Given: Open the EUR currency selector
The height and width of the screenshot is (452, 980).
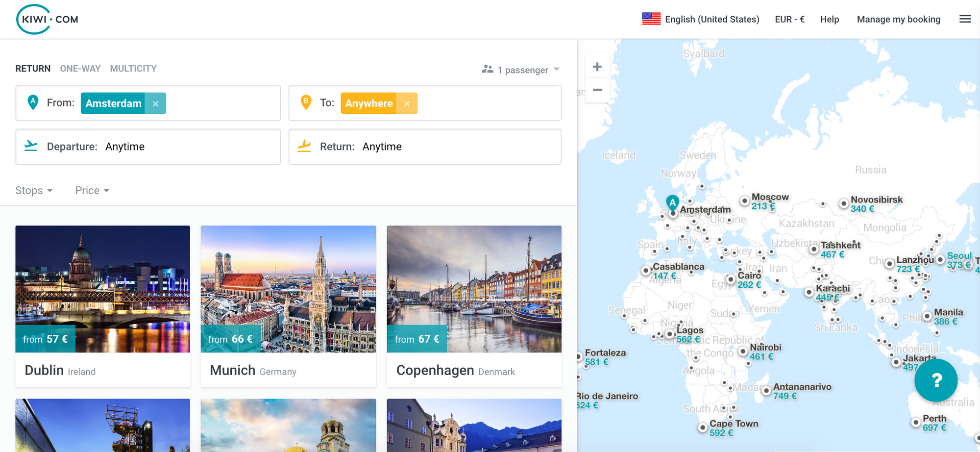Looking at the screenshot, I should click(789, 19).
